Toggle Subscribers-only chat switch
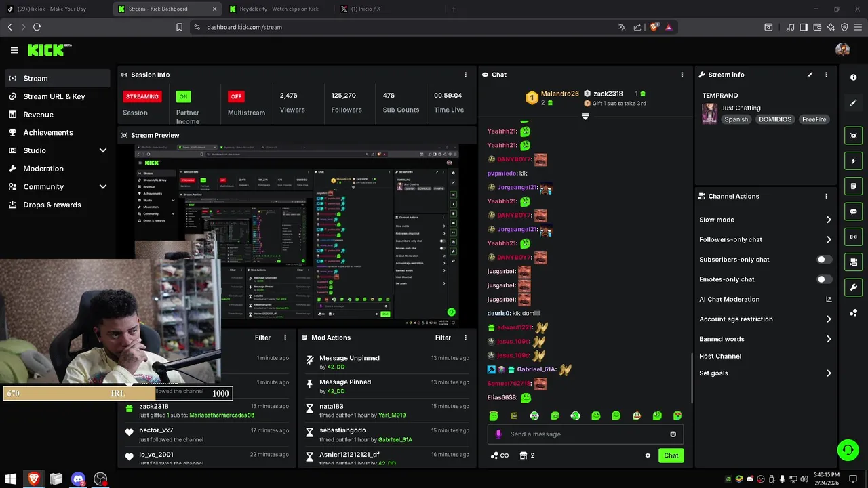The height and width of the screenshot is (488, 868). coord(824,260)
